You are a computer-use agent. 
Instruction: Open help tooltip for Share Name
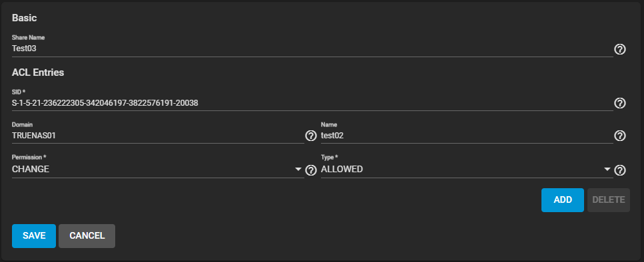point(620,50)
